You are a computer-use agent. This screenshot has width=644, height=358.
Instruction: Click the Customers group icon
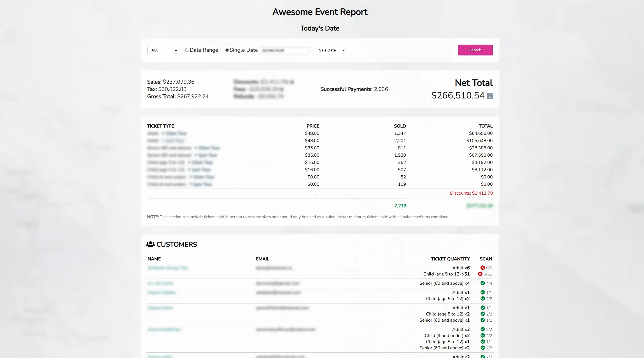pyautogui.click(x=150, y=244)
